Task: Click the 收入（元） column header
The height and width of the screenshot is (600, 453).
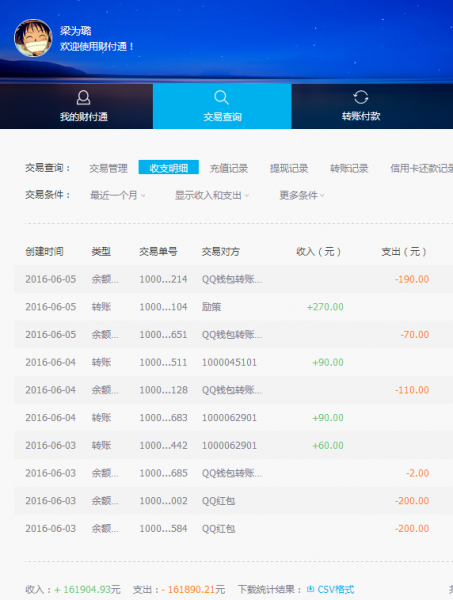Action: (x=318, y=251)
